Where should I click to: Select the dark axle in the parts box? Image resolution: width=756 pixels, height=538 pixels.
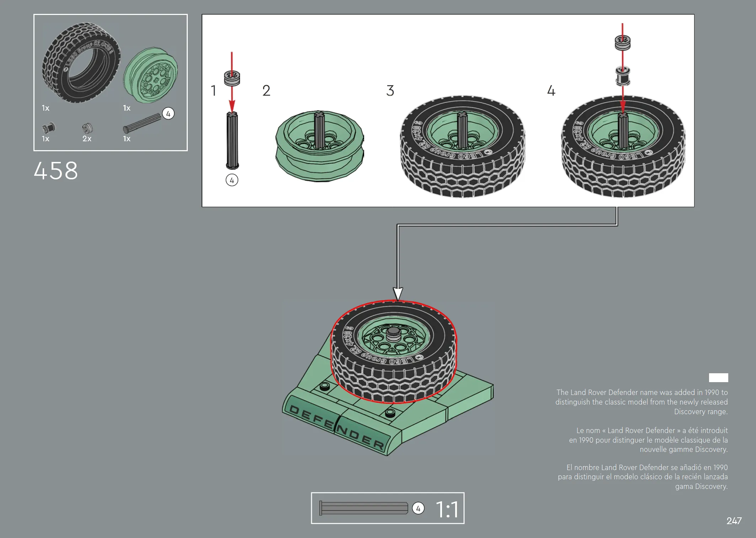(142, 123)
